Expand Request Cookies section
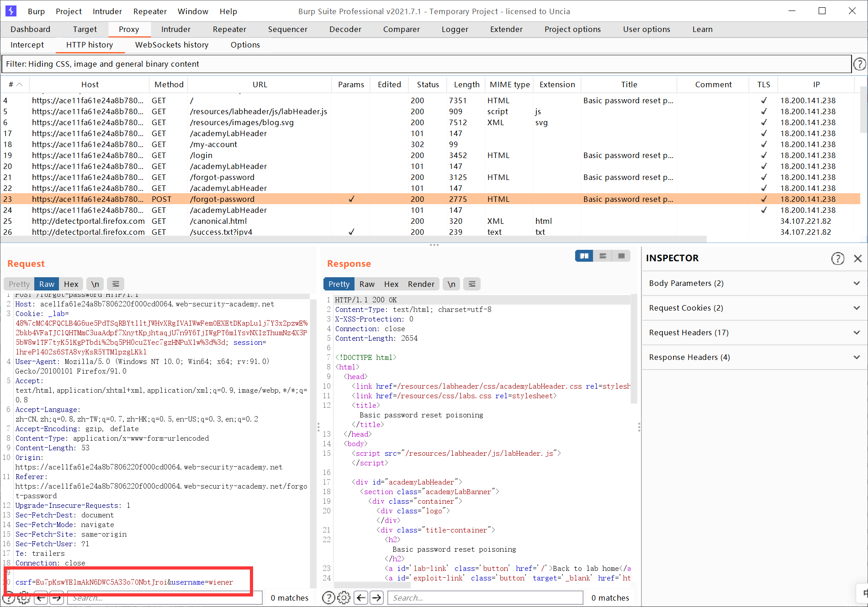This screenshot has width=868, height=607. [755, 308]
